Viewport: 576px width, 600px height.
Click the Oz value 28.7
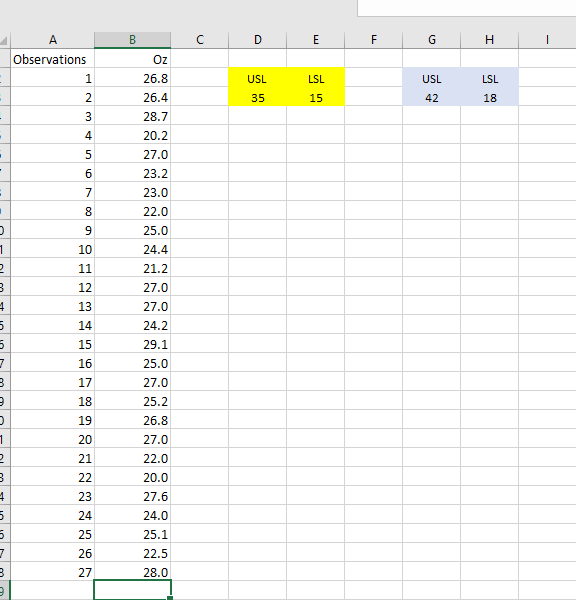pyautogui.click(x=132, y=116)
